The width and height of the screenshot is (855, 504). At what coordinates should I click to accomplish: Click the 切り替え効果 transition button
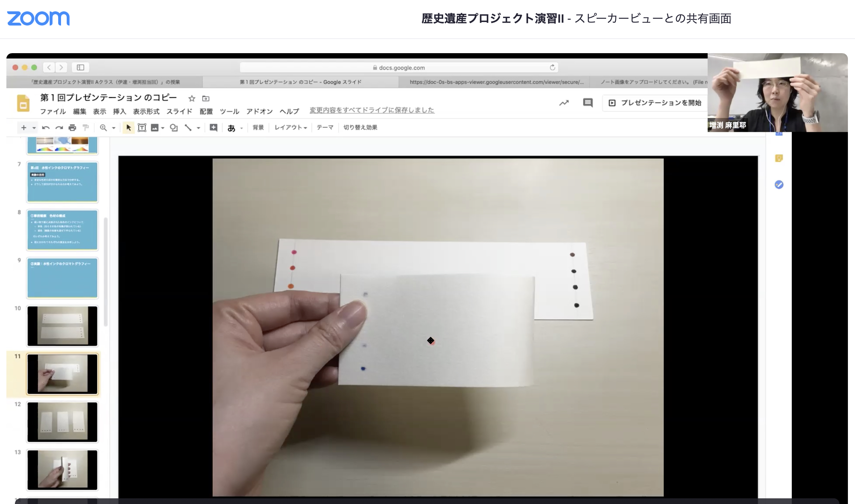pos(360,128)
